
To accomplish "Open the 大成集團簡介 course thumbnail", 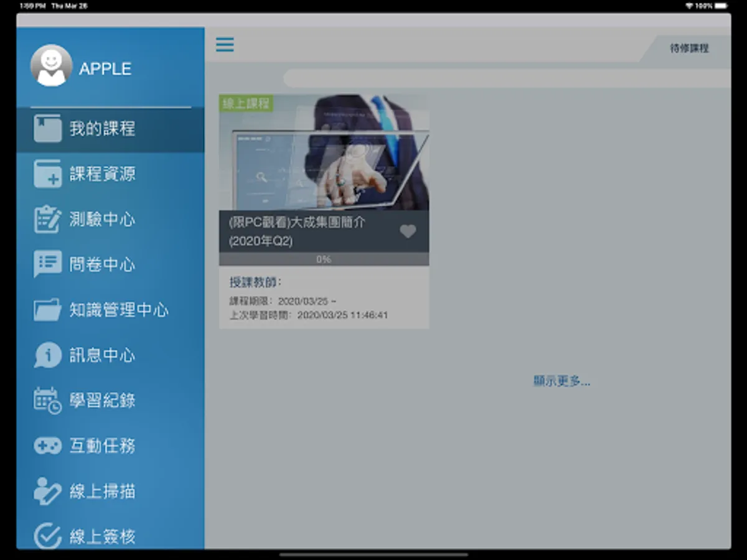I will pyautogui.click(x=324, y=156).
